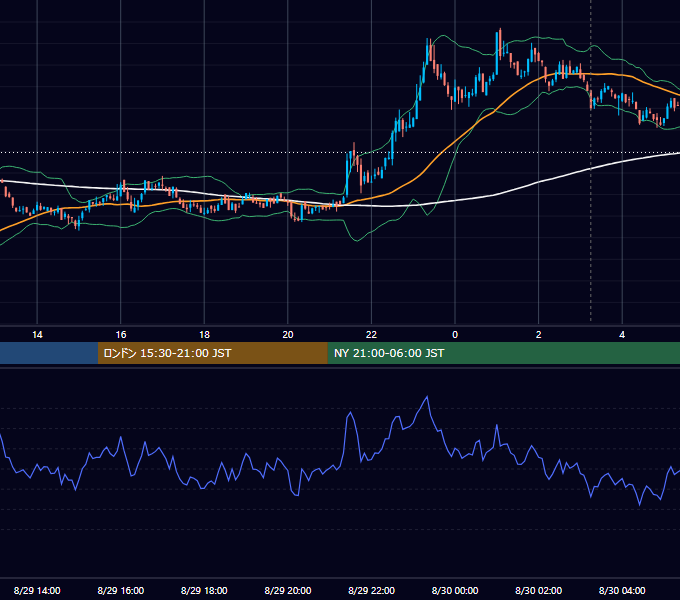The width and height of the screenshot is (680, 600).
Task: Click the 8/29 20:00 time label
Action: 288,590
